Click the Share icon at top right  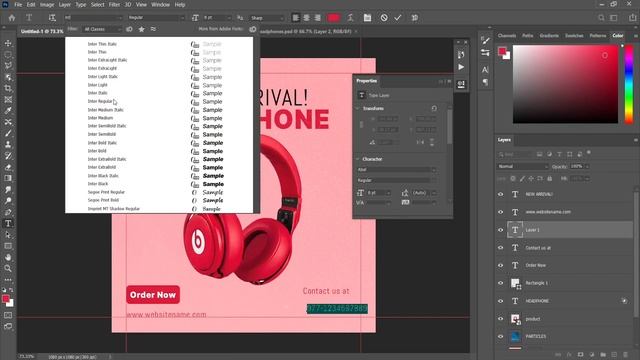pyautogui.click(x=632, y=18)
